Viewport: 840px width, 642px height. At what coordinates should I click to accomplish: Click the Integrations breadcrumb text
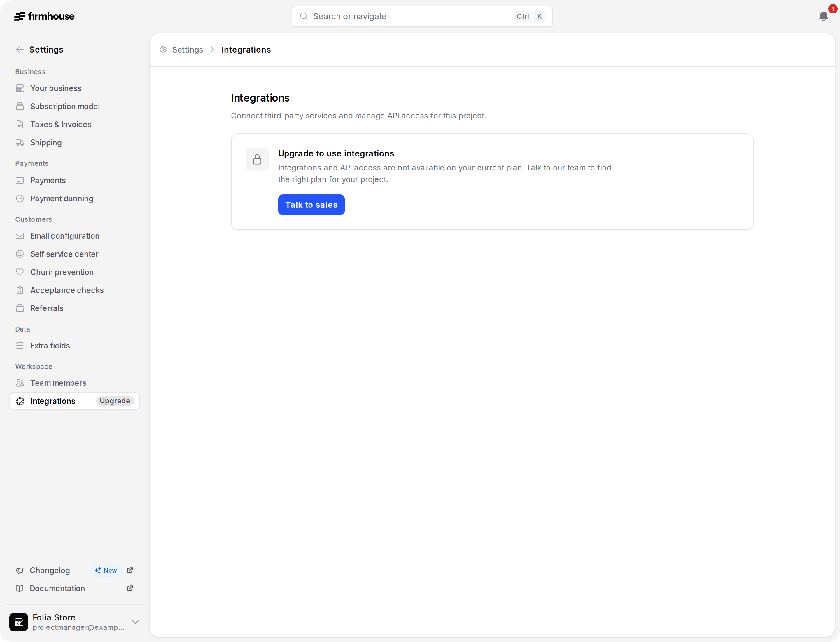pyautogui.click(x=246, y=50)
